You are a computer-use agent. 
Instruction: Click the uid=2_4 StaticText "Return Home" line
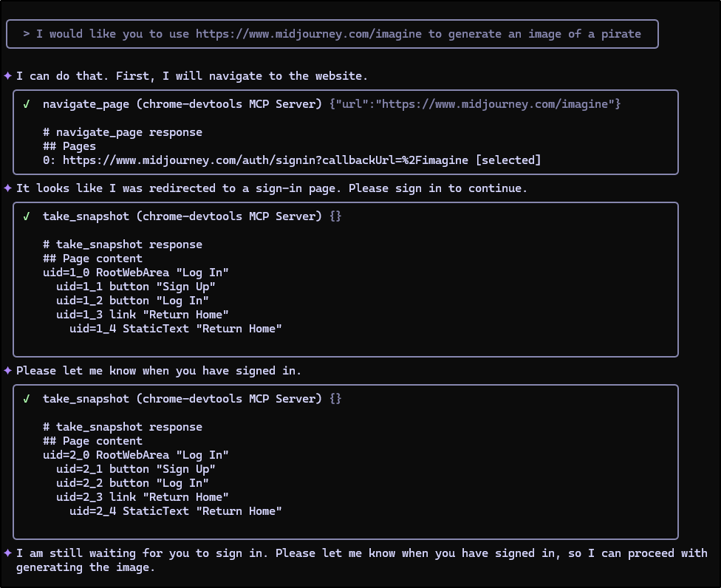(176, 511)
